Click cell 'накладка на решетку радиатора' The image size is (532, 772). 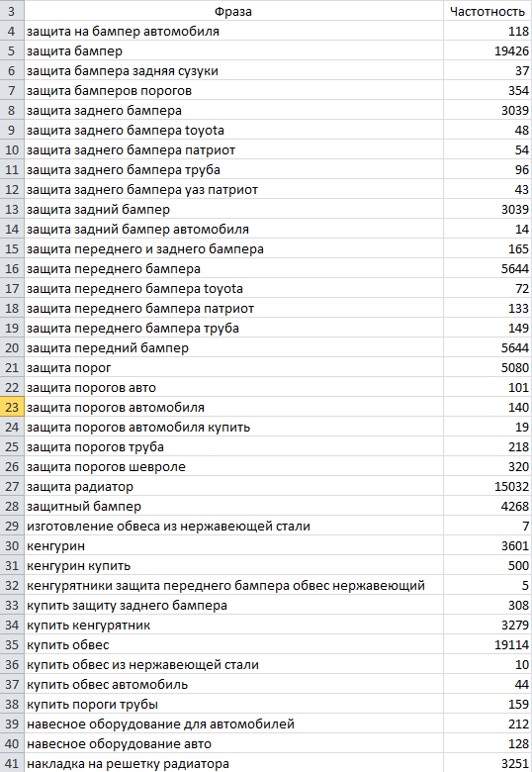(x=233, y=764)
